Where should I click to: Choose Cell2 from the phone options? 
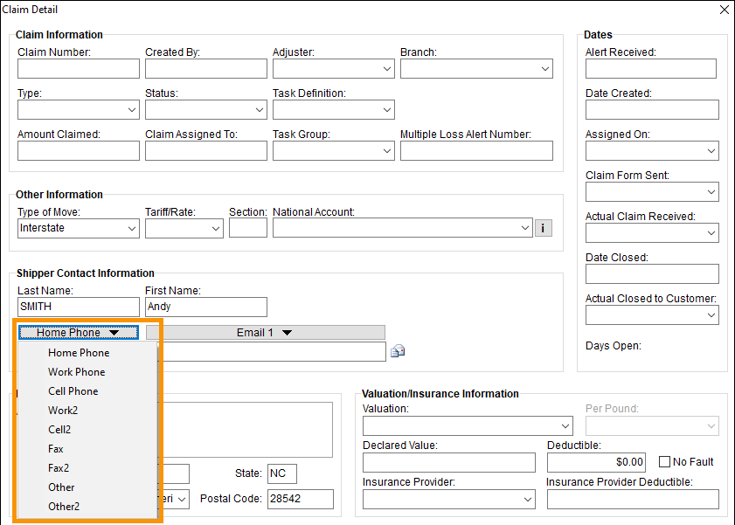62,429
